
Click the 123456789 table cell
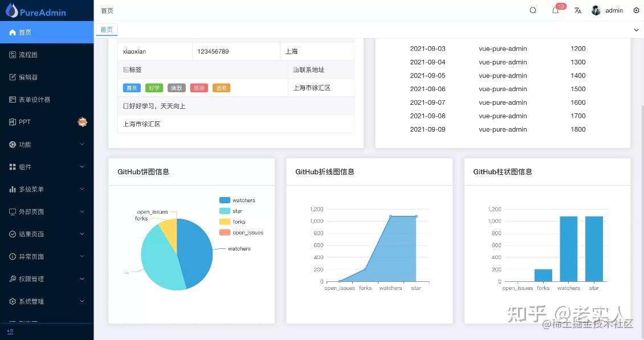tap(236, 51)
